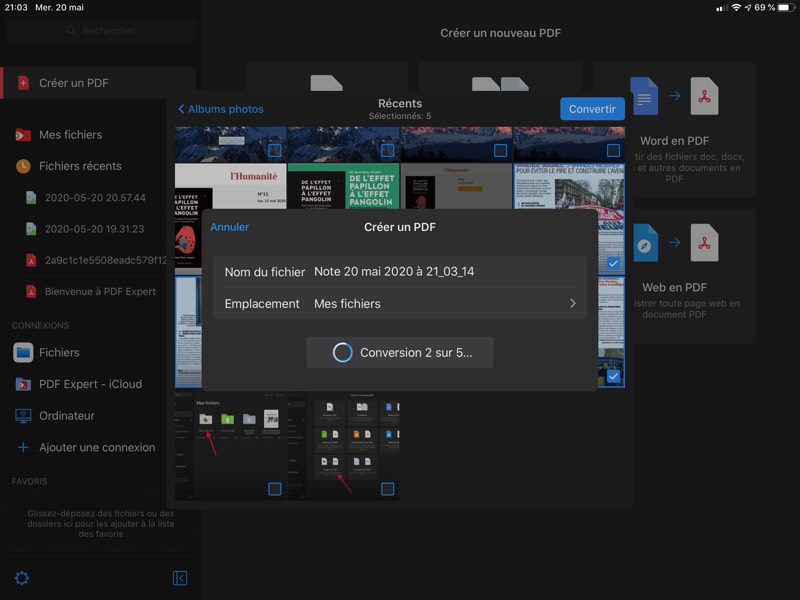Cancel PDF creation with Annuler

230,227
